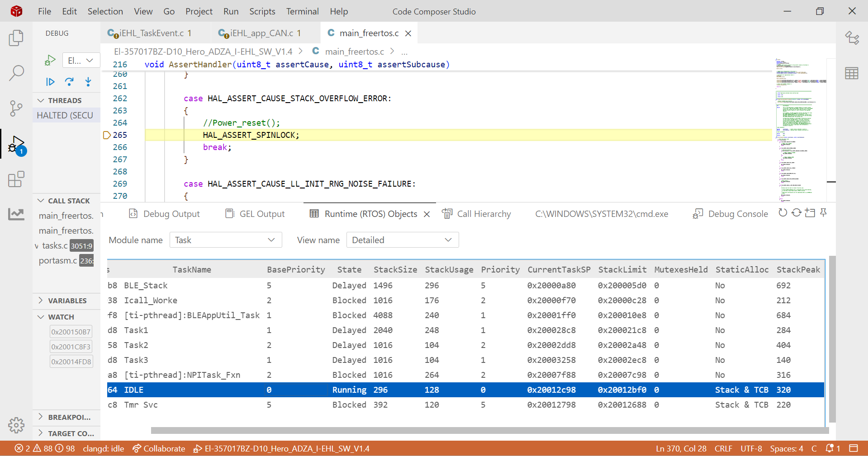
Task: Open the Source Control branch icon
Action: coord(16,108)
